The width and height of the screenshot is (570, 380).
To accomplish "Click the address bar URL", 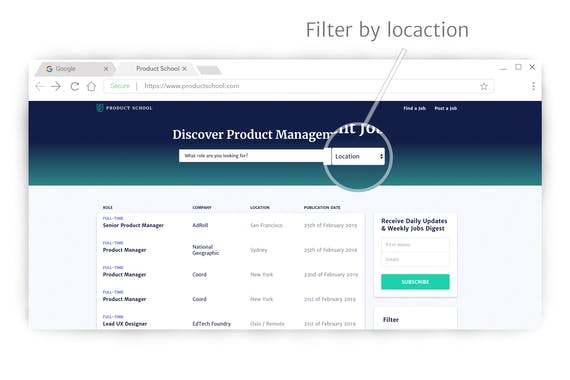I will (x=192, y=86).
